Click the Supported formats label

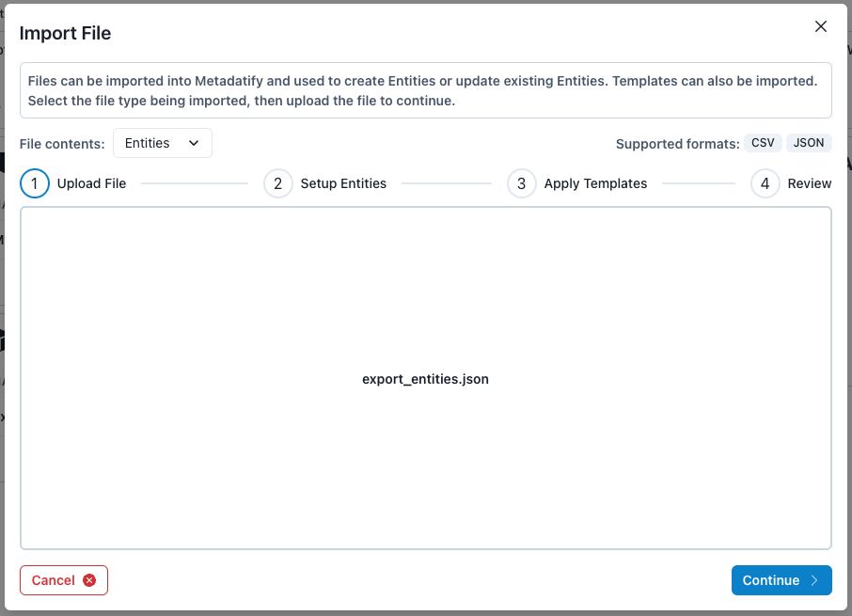tap(678, 144)
